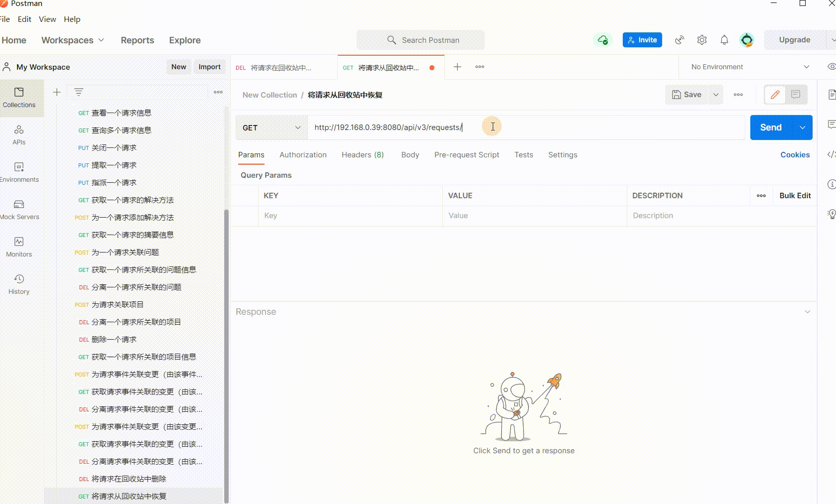Open the GET method dropdown
This screenshot has height=504, width=836.
click(x=272, y=127)
